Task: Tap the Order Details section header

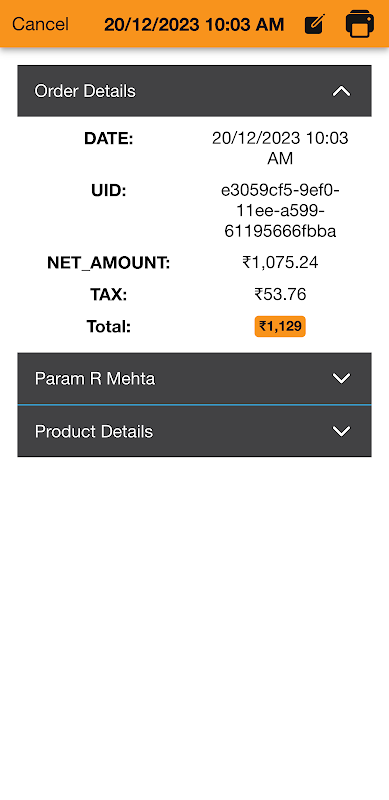Action: coord(194,91)
